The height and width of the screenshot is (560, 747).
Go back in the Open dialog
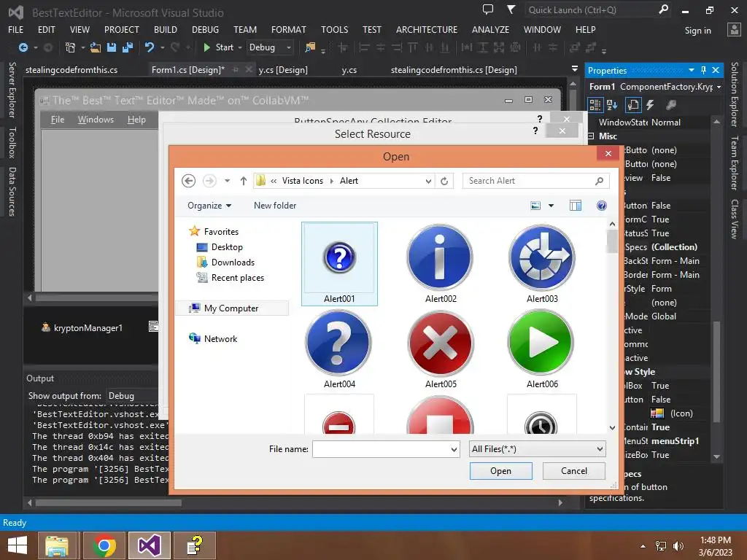(x=189, y=181)
